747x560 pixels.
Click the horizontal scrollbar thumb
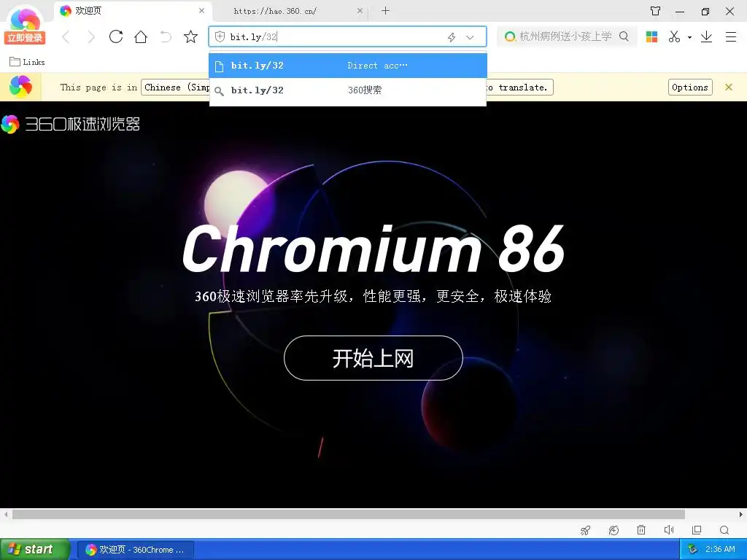348,514
